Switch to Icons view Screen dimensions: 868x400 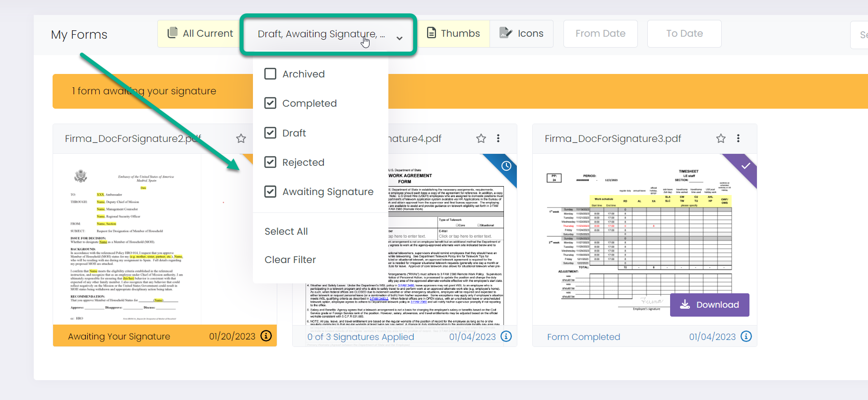coord(521,33)
